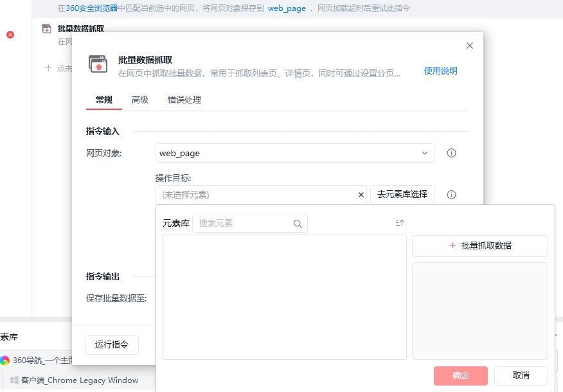The width and height of the screenshot is (563, 392).
Task: Click the 搜索元素 search input
Action: (243, 224)
